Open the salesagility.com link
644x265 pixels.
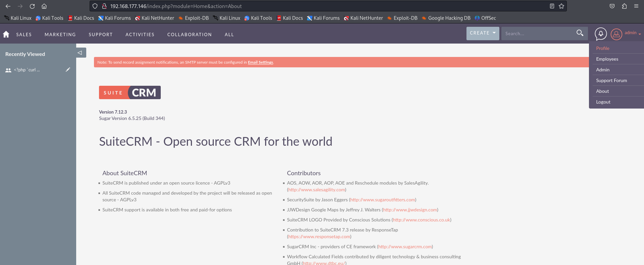coord(316,190)
